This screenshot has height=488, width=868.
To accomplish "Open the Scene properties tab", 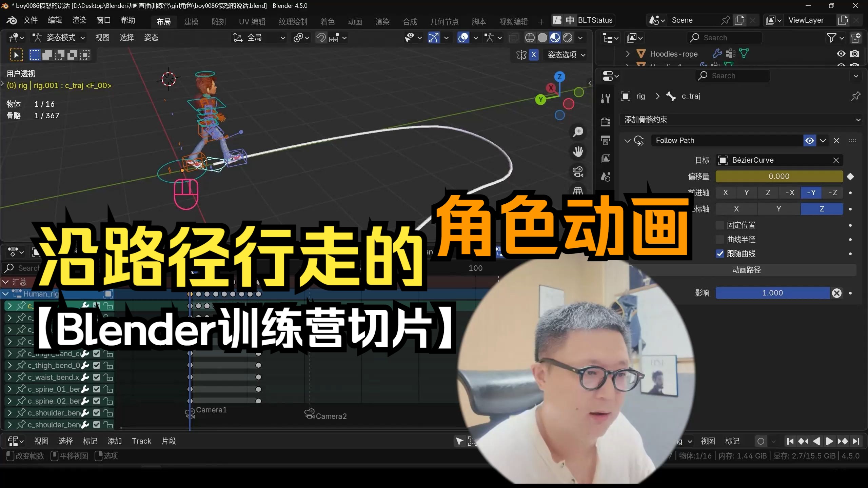I will pyautogui.click(x=606, y=177).
